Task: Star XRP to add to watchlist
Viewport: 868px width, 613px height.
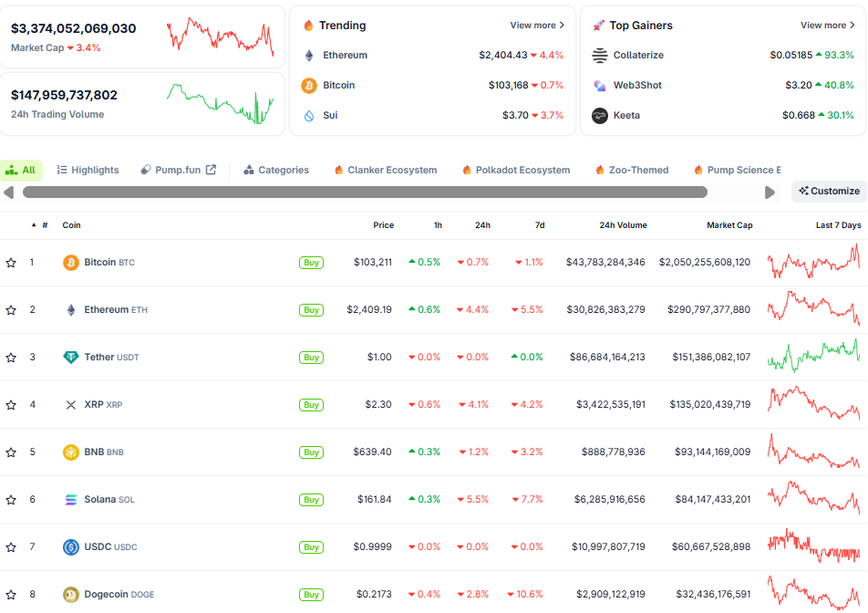Action: click(x=11, y=405)
